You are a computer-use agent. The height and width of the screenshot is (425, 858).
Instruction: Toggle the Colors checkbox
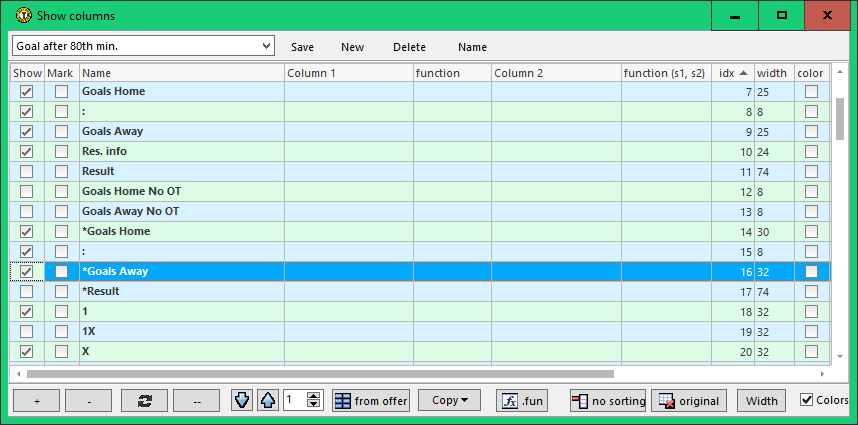pyautogui.click(x=807, y=400)
